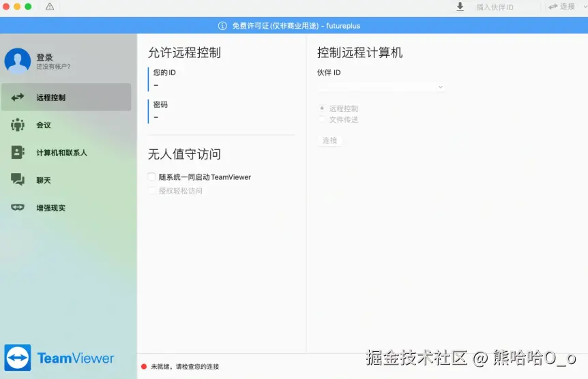Click the download arrow icon in title bar
The height and width of the screenshot is (379, 588).
(x=460, y=7)
